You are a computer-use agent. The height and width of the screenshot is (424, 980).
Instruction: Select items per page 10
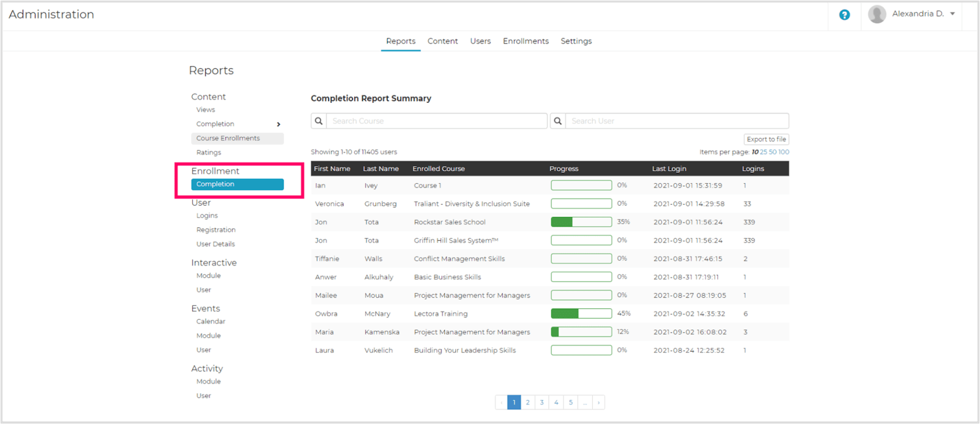click(x=755, y=152)
